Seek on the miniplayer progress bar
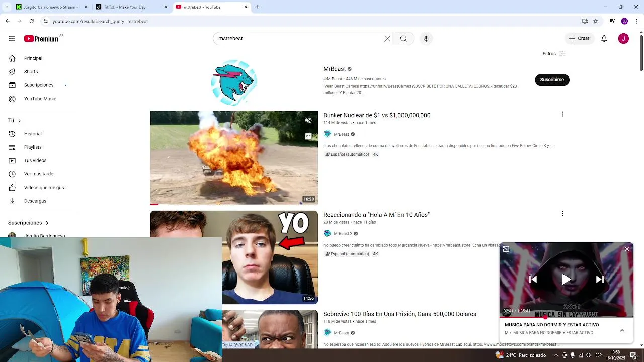Screen dimensions: 644x362 pyautogui.click(x=567, y=317)
